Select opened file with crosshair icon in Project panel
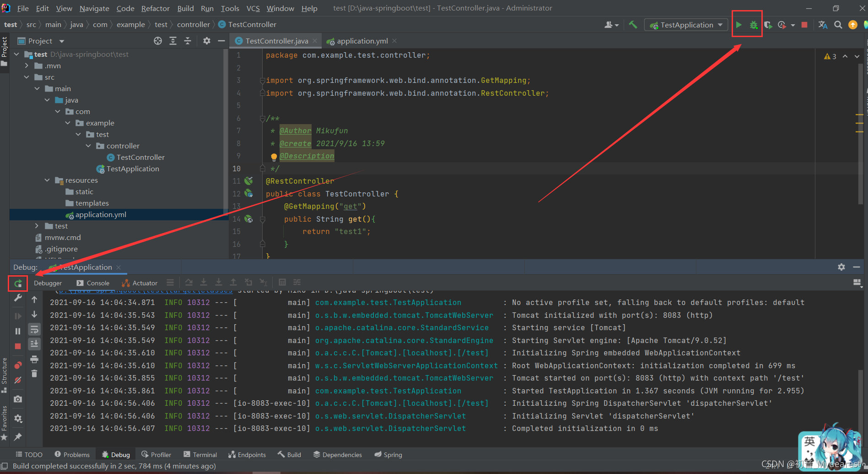This screenshot has height=474, width=868. (x=158, y=41)
